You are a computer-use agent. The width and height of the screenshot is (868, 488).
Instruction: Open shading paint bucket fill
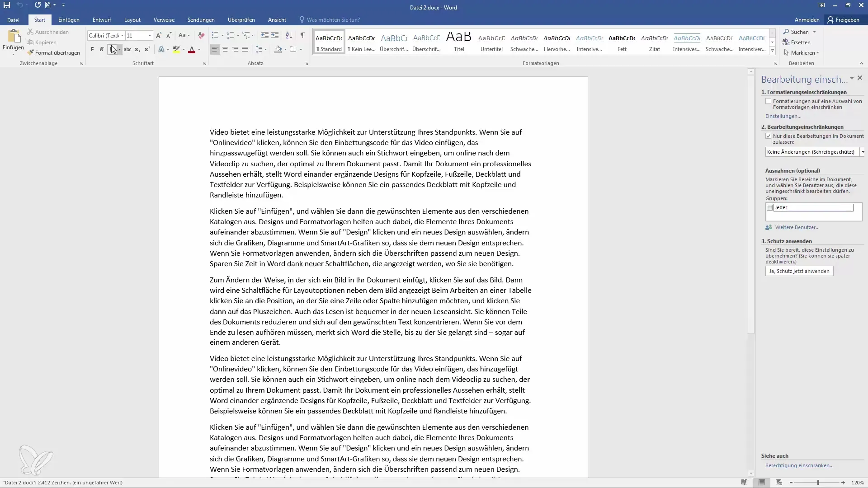[x=278, y=49]
